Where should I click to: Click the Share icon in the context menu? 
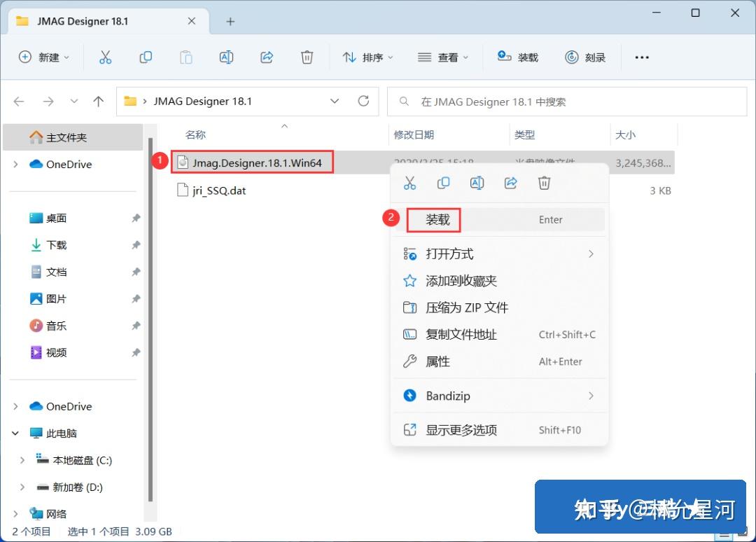(x=510, y=182)
